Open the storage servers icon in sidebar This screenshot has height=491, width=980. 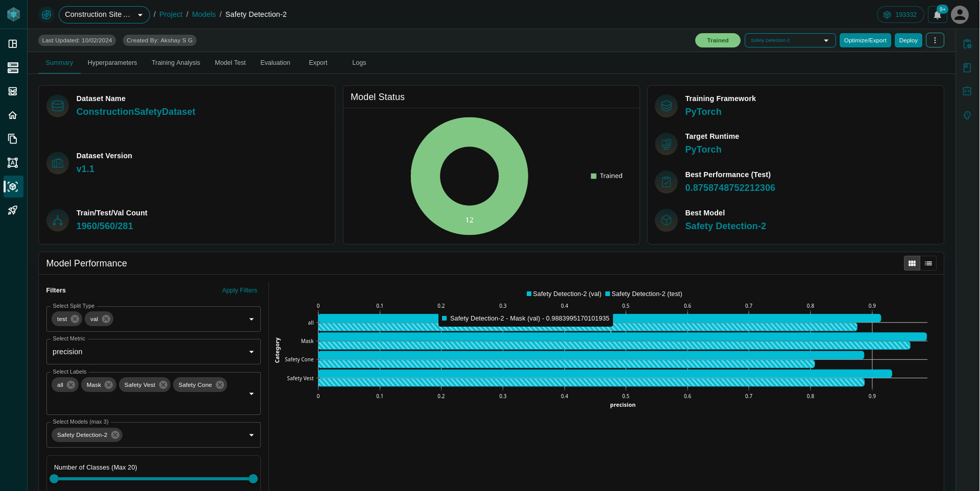(x=13, y=68)
